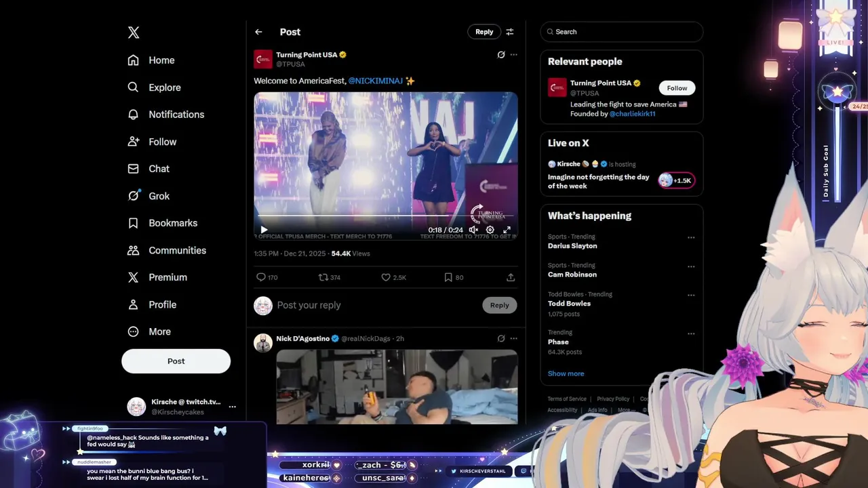Open Terms of Service footer link

567,399
